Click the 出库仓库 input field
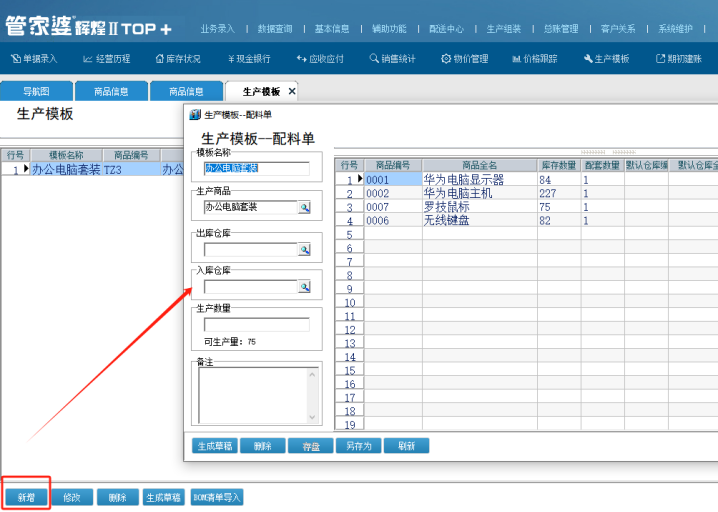Screen dimensions: 718x512 click(x=251, y=250)
